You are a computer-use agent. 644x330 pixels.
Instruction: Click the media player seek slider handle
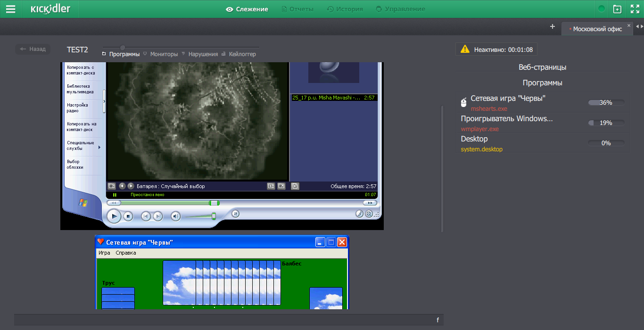(x=214, y=203)
